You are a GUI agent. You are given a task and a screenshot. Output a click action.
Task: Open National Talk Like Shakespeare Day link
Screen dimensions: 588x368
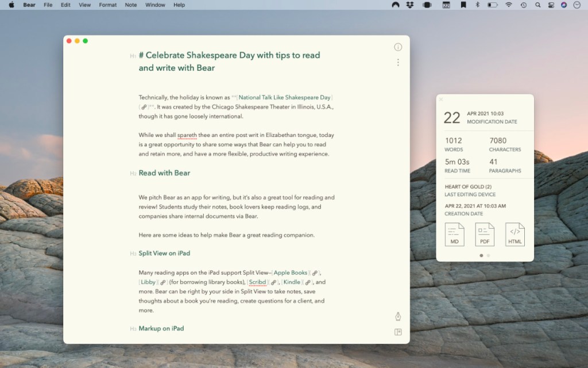285,98
